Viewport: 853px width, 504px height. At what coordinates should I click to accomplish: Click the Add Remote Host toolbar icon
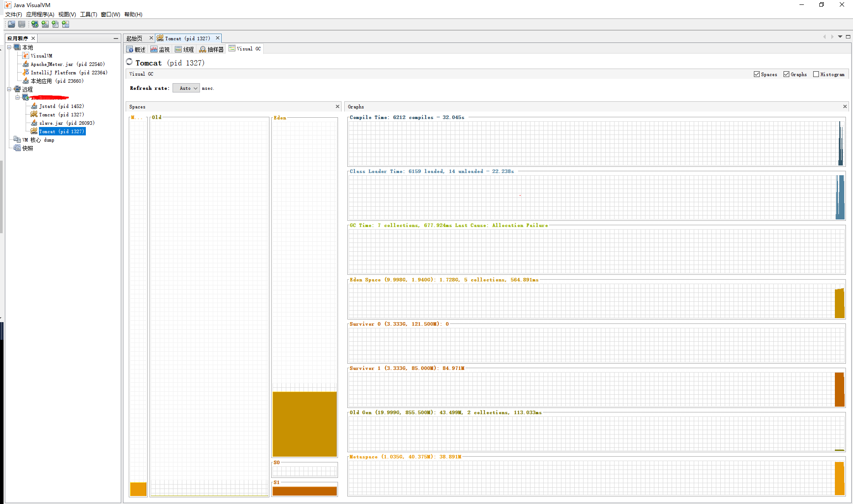coord(35,24)
